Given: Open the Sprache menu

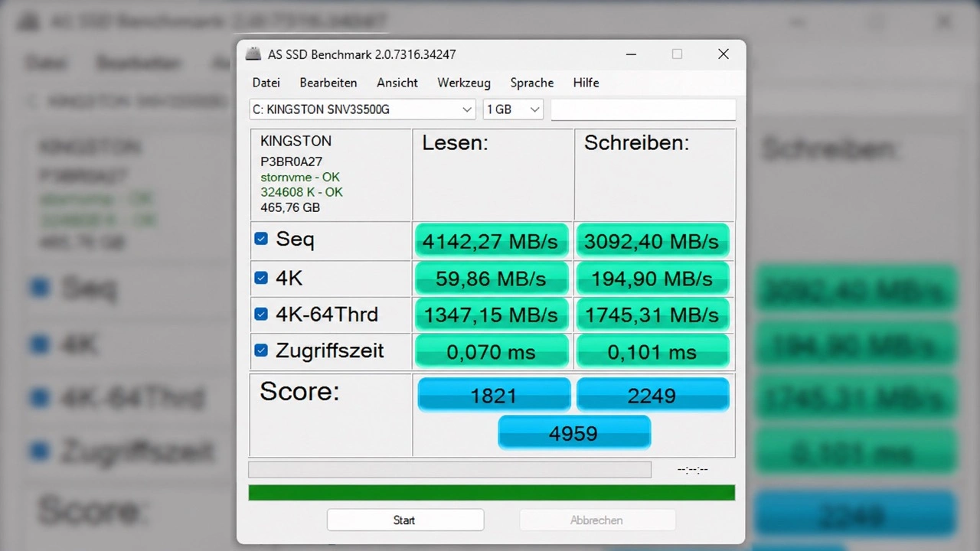Looking at the screenshot, I should (x=532, y=83).
